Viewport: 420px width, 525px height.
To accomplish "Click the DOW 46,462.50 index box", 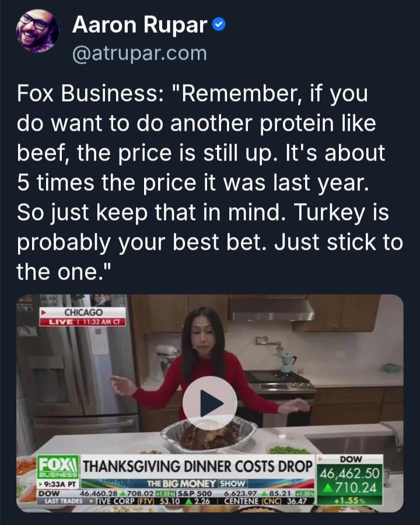I will point(350,480).
